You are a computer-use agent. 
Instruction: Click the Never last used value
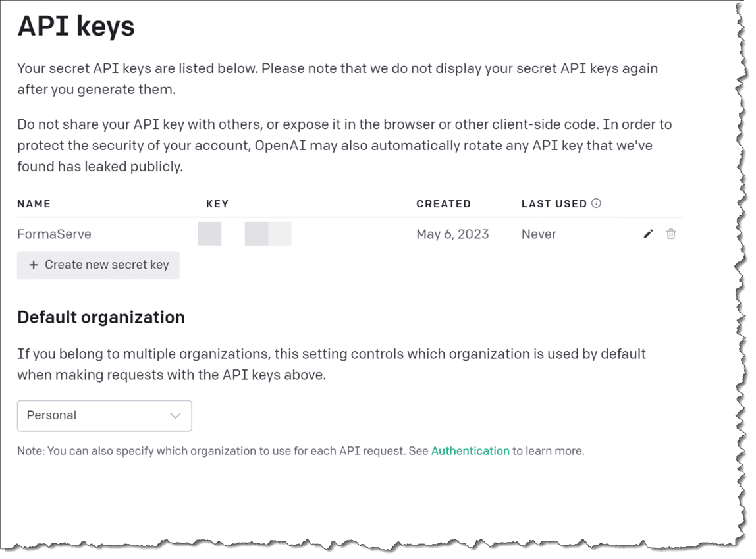(539, 234)
